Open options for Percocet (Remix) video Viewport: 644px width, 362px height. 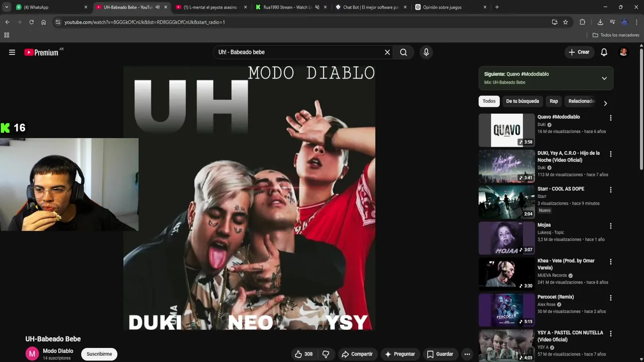(x=611, y=298)
